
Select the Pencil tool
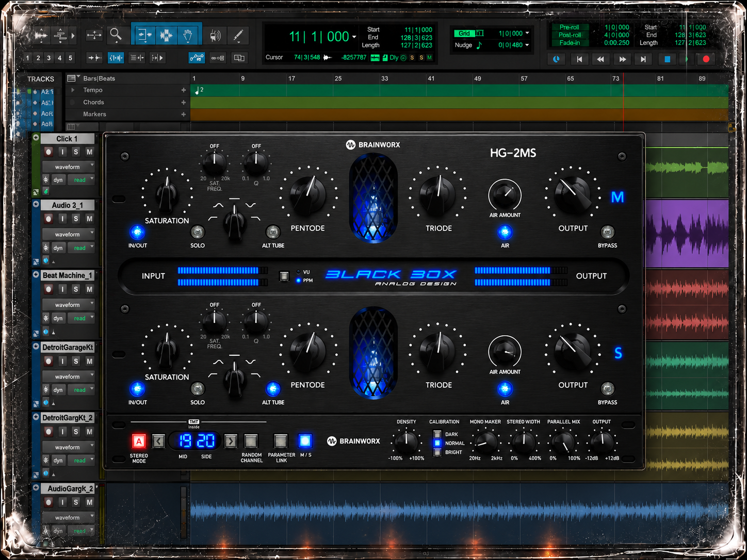point(238,35)
